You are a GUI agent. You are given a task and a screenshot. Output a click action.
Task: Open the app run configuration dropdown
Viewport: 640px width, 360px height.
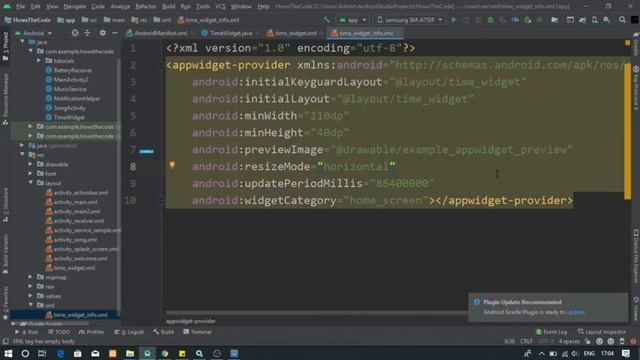pyautogui.click(x=353, y=20)
